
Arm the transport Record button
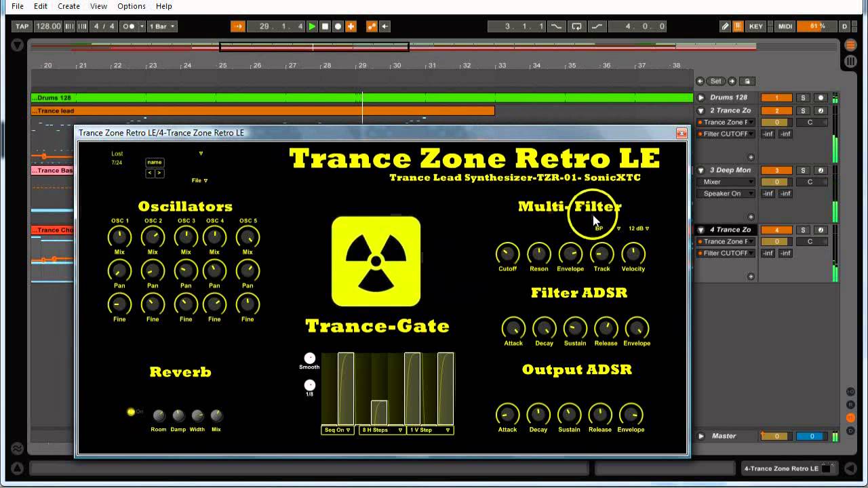[338, 26]
